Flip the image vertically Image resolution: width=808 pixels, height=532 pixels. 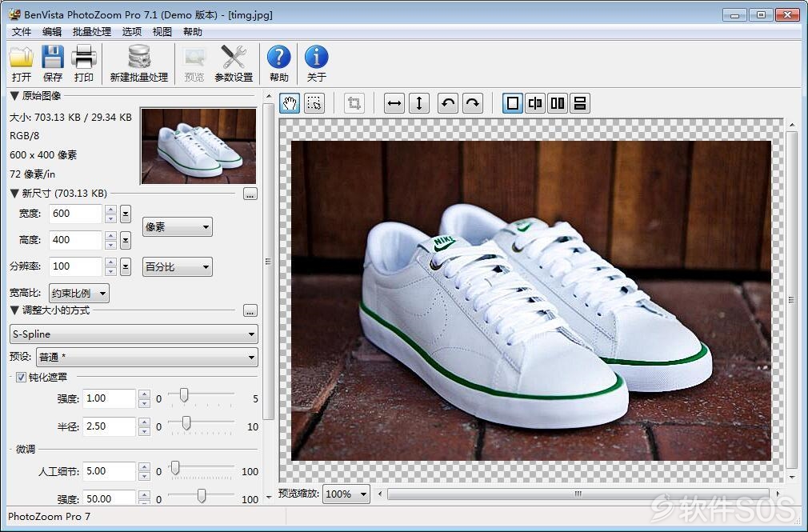[x=419, y=103]
